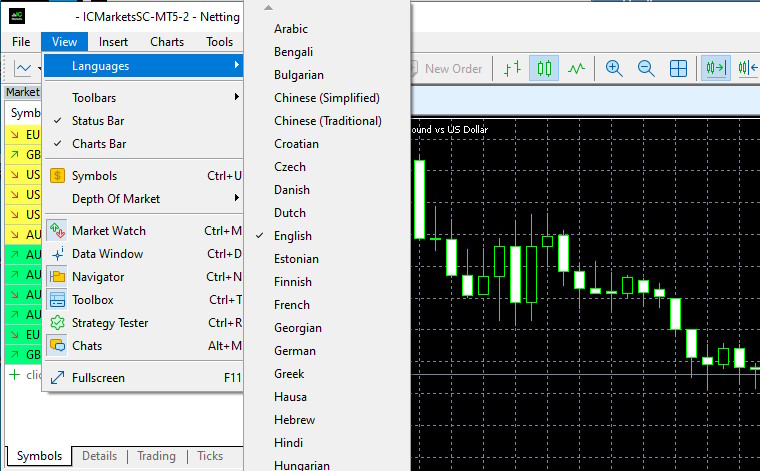Screen dimensions: 760x471
Task: Choose Danish from the language list
Action: [x=328, y=190]
